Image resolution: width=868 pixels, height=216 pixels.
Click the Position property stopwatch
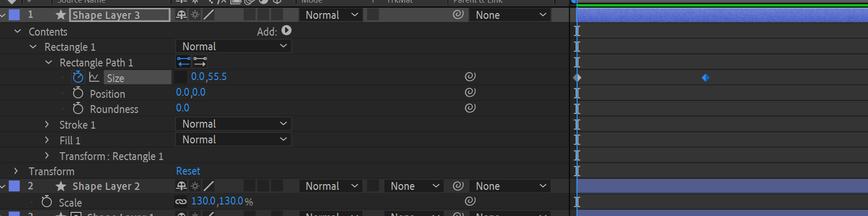(78, 93)
